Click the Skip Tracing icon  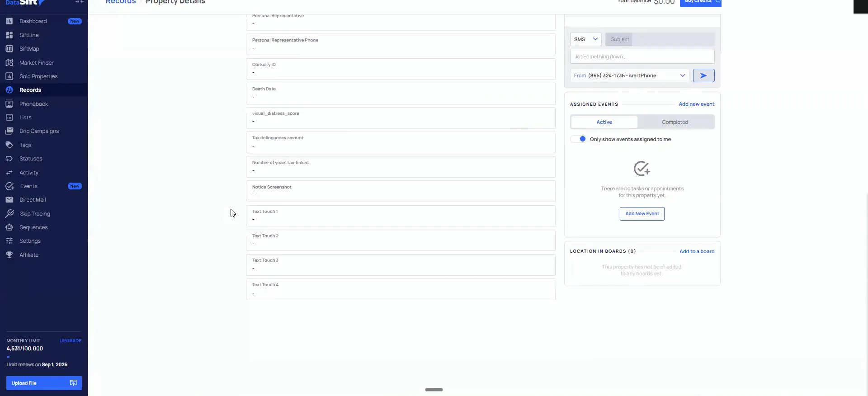[9, 213]
